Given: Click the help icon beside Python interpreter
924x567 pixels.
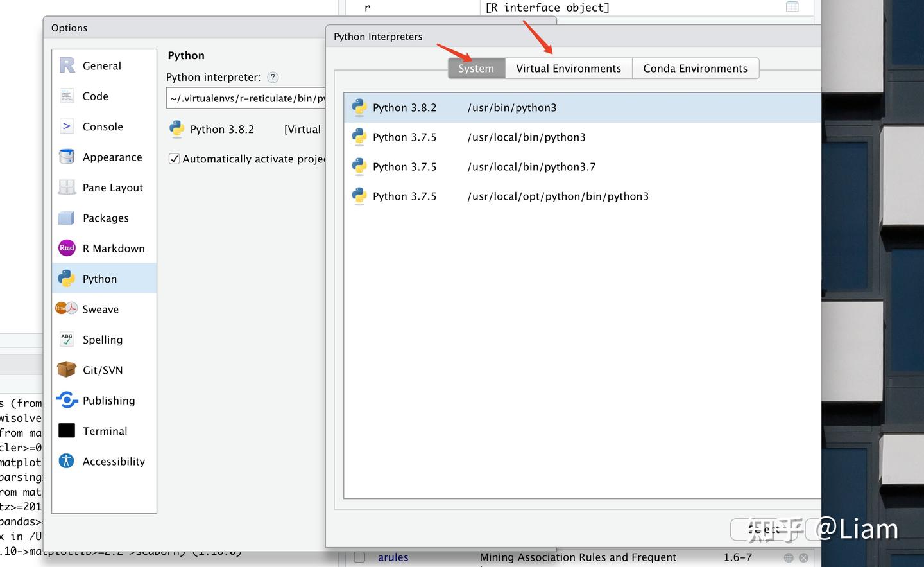Looking at the screenshot, I should pos(273,78).
